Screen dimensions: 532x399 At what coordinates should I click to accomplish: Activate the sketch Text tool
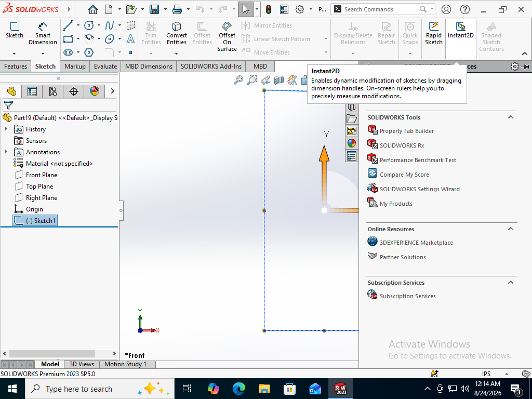(x=130, y=39)
